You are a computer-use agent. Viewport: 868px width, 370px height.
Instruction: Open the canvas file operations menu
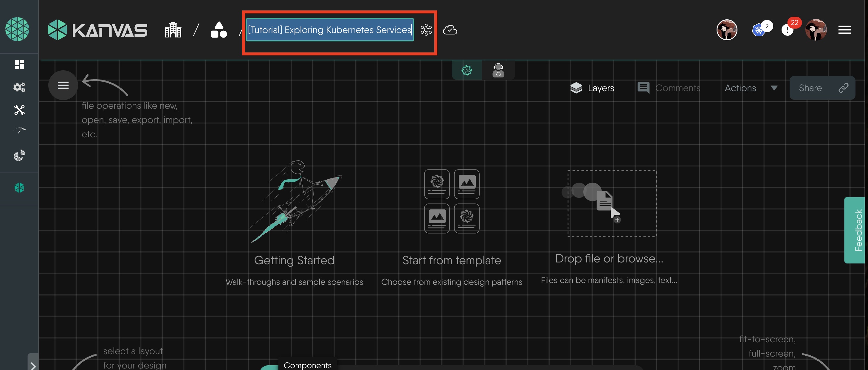tap(63, 85)
